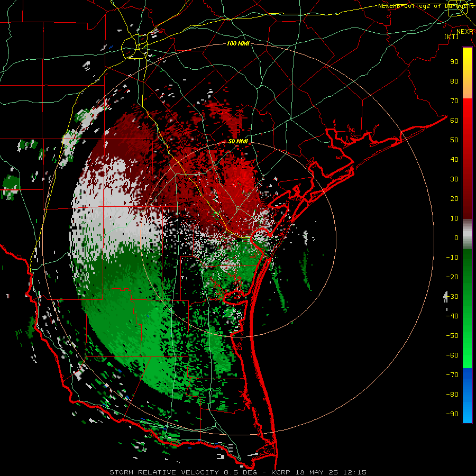Viewport: 476px width, 476px height.
Task: Click the 60 value on the color scale
Action: [x=454, y=120]
